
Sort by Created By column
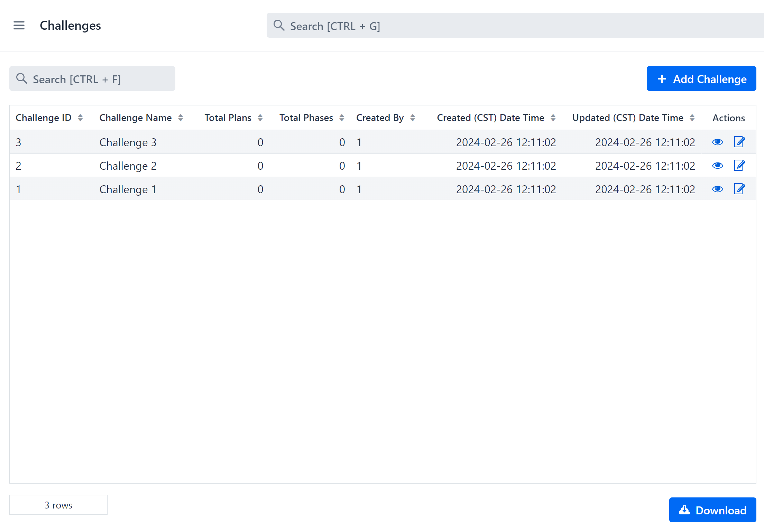413,118
